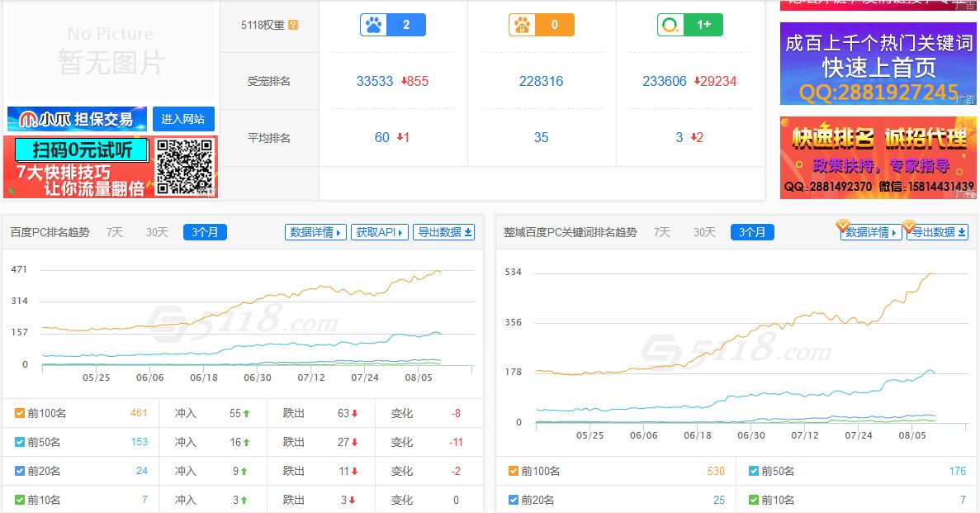The width and height of the screenshot is (980, 513).
Task: Click the right panel 前100名 count 530
Action: 716,471
